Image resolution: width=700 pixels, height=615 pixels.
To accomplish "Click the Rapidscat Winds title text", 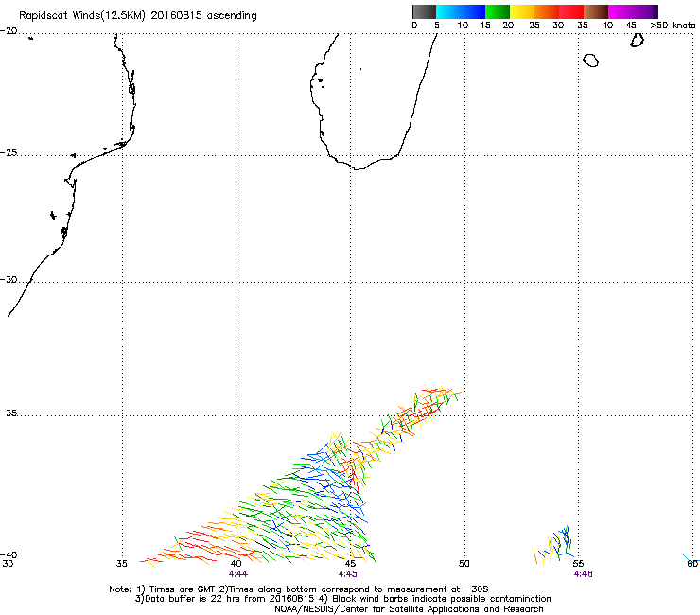I will point(137,16).
